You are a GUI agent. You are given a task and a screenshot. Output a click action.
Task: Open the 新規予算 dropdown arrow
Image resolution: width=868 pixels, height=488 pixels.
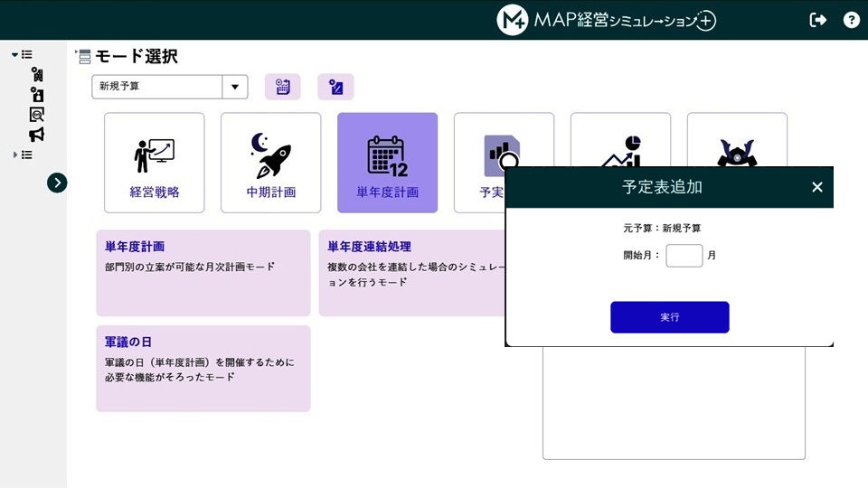pyautogui.click(x=235, y=87)
